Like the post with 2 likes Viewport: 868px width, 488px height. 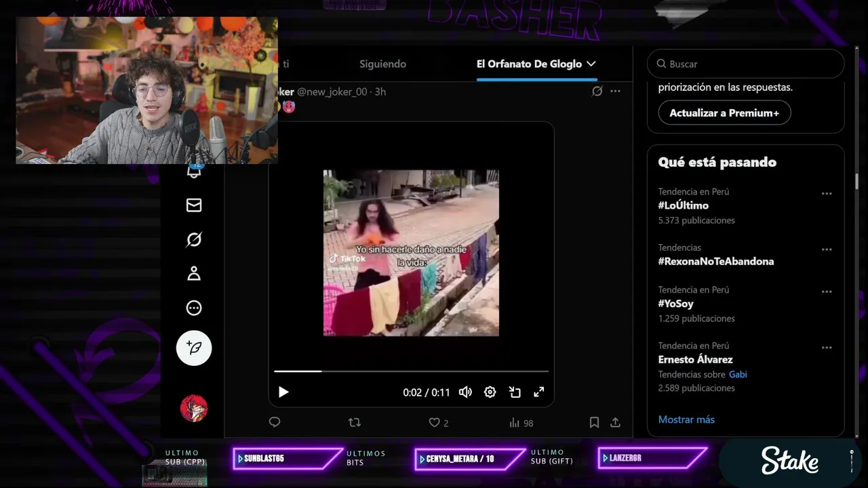point(438,422)
